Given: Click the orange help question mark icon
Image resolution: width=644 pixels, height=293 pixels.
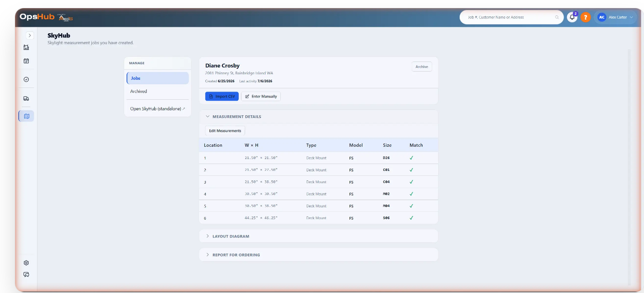Looking at the screenshot, I should 586,17.
